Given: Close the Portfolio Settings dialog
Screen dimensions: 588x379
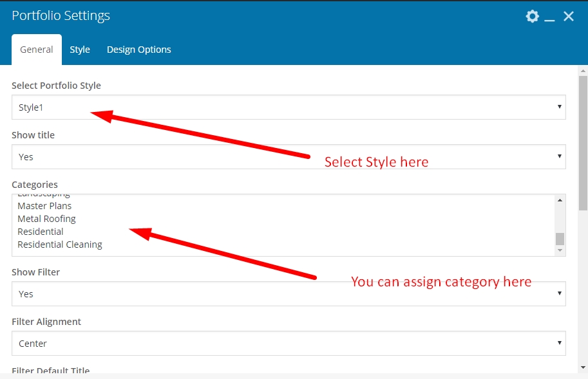Looking at the screenshot, I should click(569, 16).
